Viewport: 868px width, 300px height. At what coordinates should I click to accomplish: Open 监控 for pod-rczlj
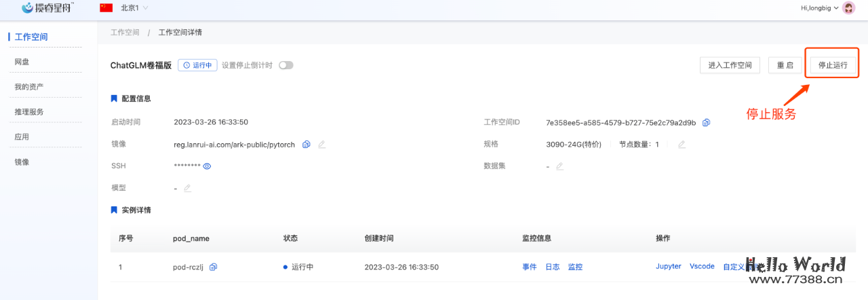click(575, 267)
